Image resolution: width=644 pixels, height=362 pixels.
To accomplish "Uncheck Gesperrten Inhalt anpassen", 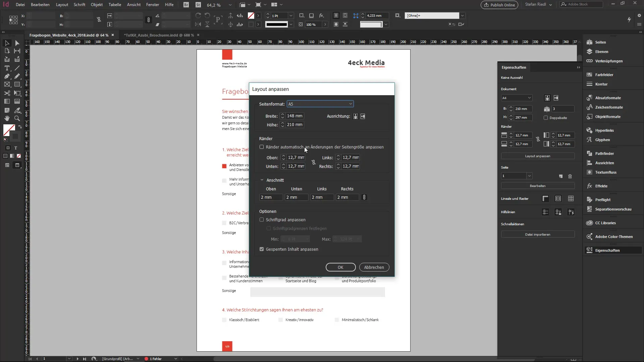I will [262, 249].
